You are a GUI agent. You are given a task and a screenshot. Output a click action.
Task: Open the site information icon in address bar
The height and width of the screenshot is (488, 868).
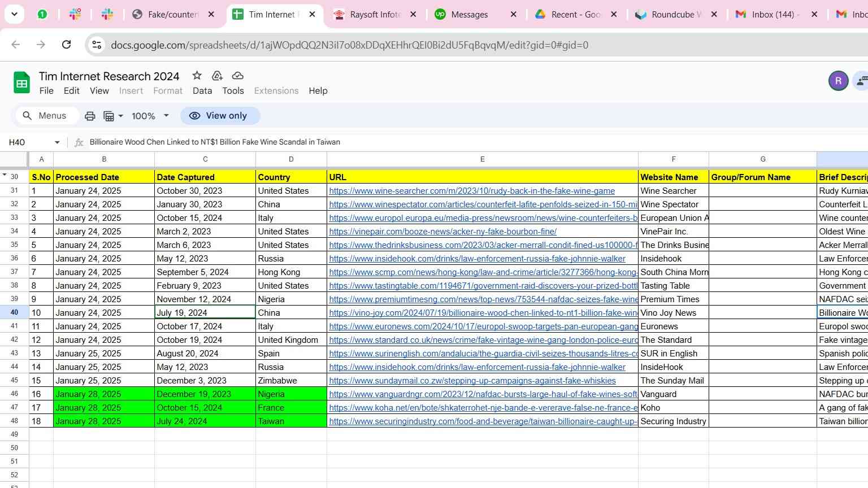pyautogui.click(x=97, y=45)
